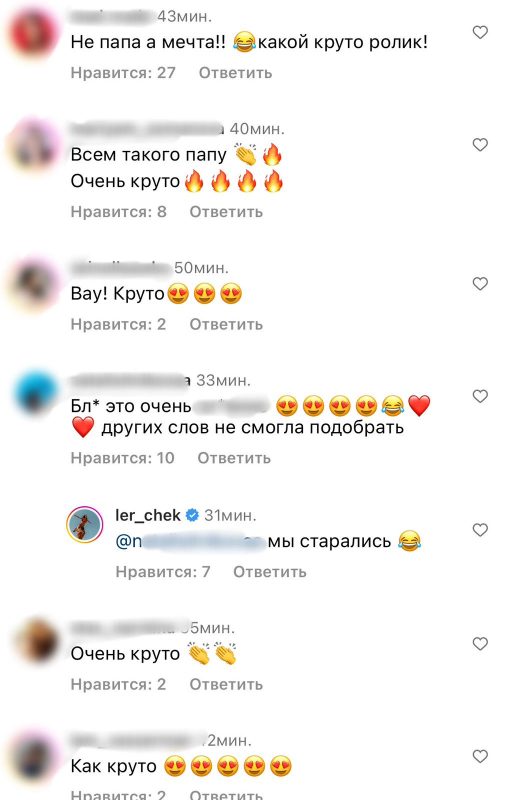Tap heart next to 'Вау! Круто'
The image size is (520, 800).
(x=480, y=284)
